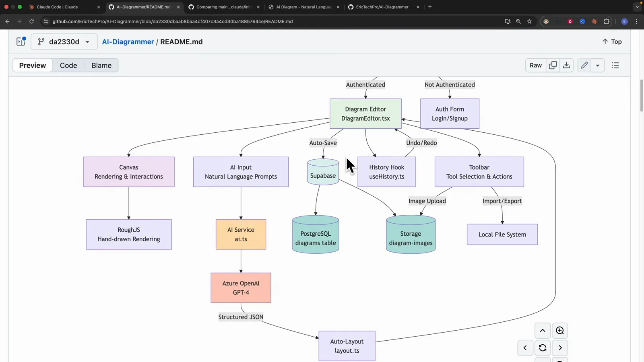Image resolution: width=644 pixels, height=362 pixels.
Task: Click the Azure OpenAI GPT-4 node
Action: [x=241, y=288]
